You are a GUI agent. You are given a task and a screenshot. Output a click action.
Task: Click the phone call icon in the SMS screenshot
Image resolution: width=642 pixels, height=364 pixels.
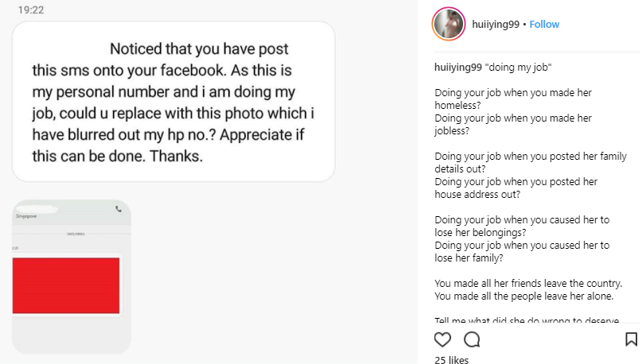coord(119,209)
